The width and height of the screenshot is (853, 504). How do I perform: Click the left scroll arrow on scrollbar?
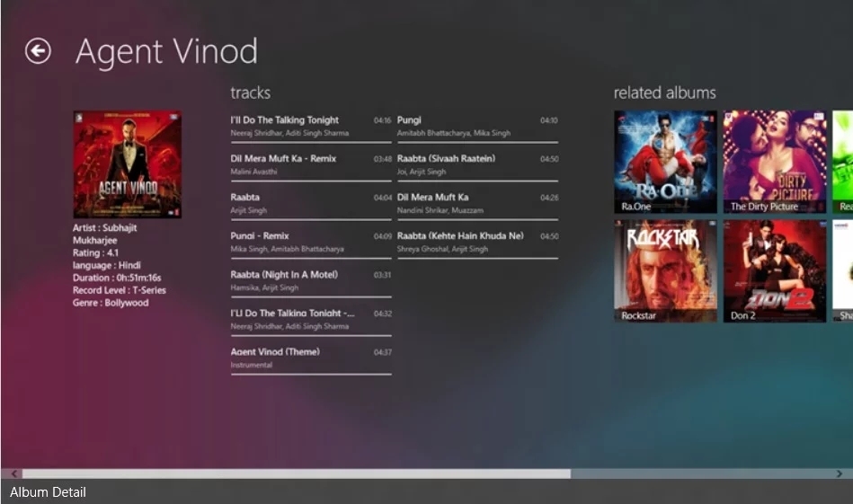(14, 473)
